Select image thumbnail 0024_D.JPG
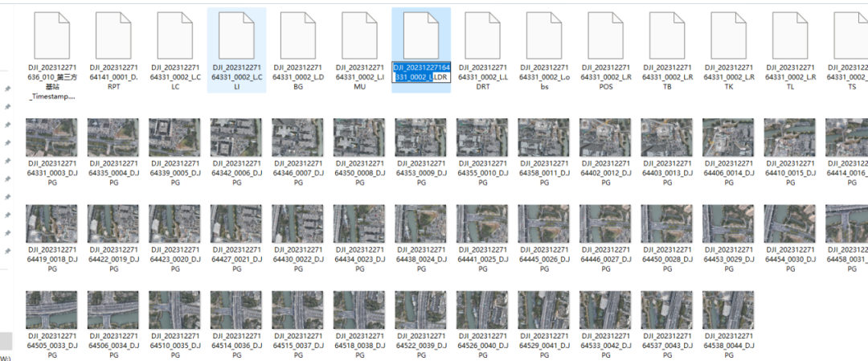The image size is (868, 361). pyautogui.click(x=420, y=224)
